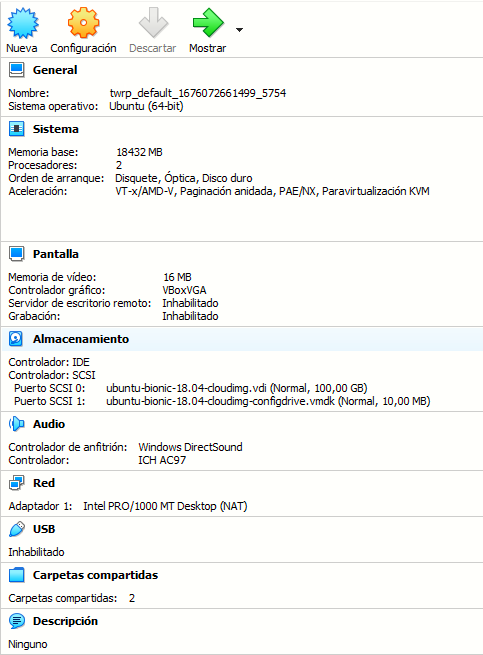This screenshot has width=483, height=655.
Task: Click the Carpetas compartidas folder icon
Action: point(17,575)
